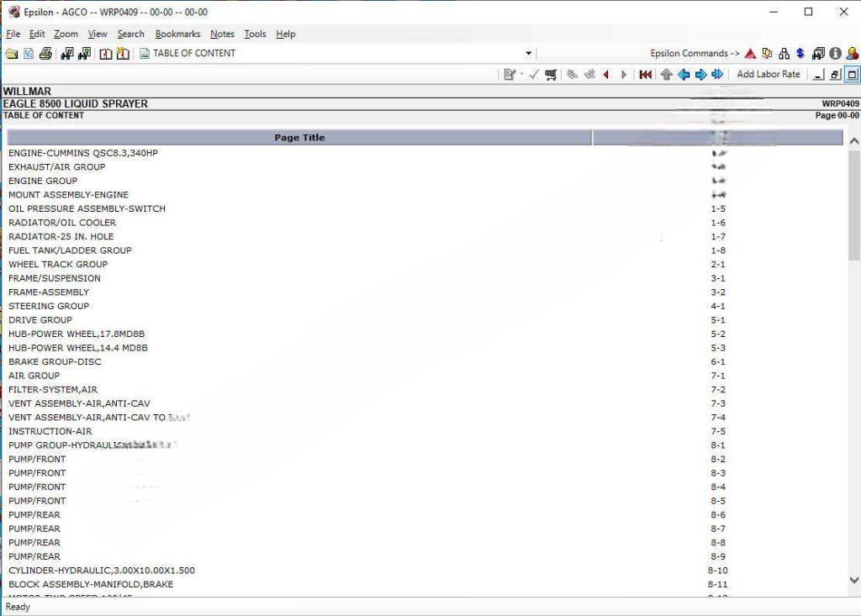Viewport: 861px width, 616px height.
Task: Open the STEERING GROUP page entry
Action: click(49, 306)
